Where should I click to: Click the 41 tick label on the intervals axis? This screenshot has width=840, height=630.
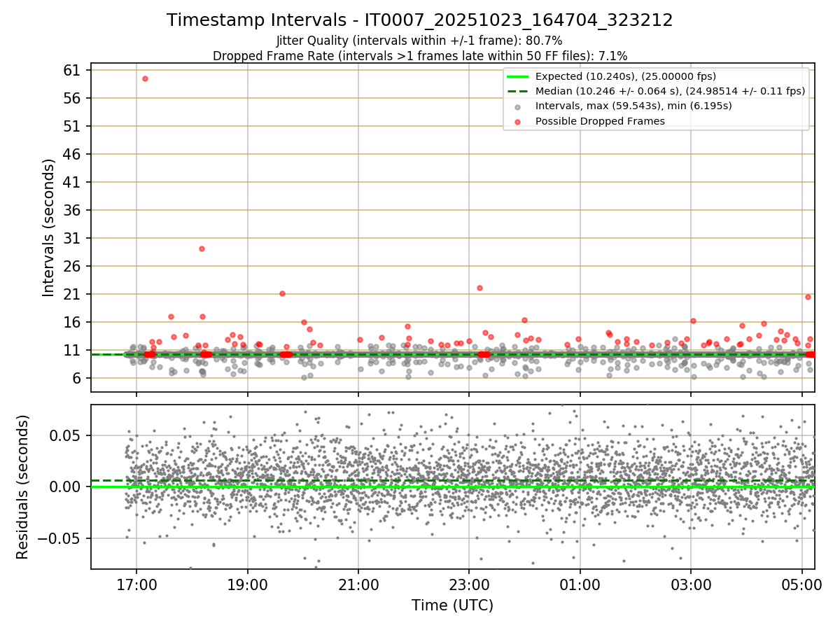[73, 182]
